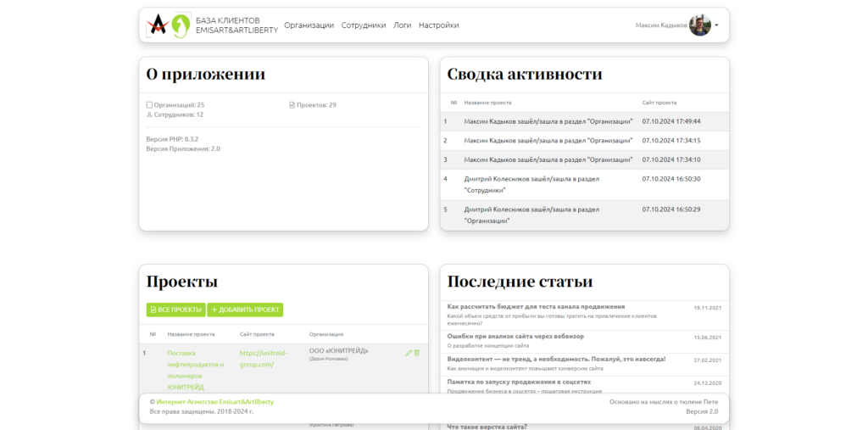The height and width of the screenshot is (430, 868).
Task: Open article Ошибки при анализе сайта через вебвизор
Action: pos(515,337)
